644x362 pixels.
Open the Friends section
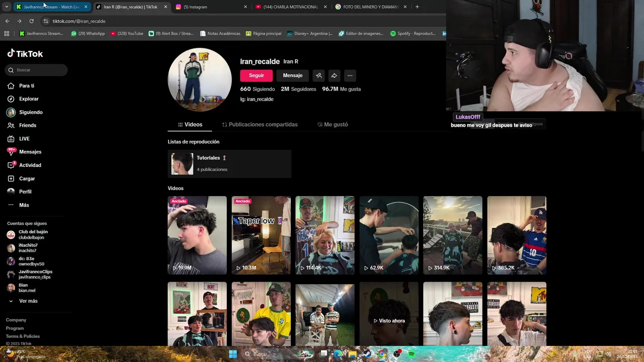click(x=22, y=125)
